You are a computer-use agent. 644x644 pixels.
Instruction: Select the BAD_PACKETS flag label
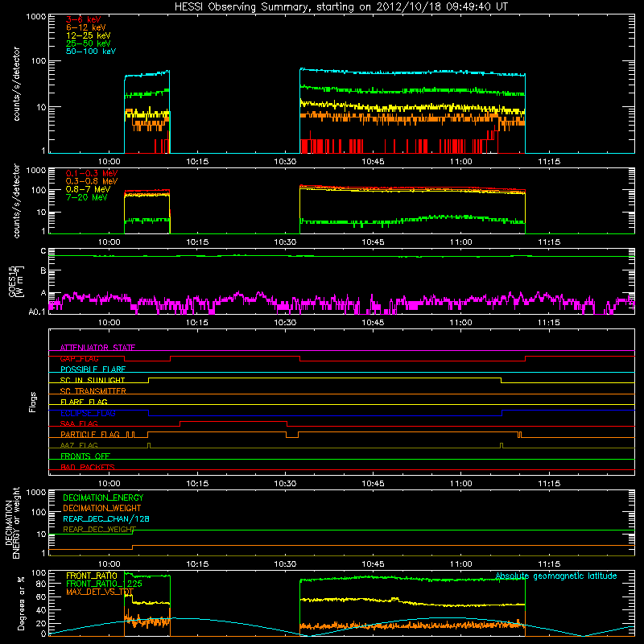(88, 467)
